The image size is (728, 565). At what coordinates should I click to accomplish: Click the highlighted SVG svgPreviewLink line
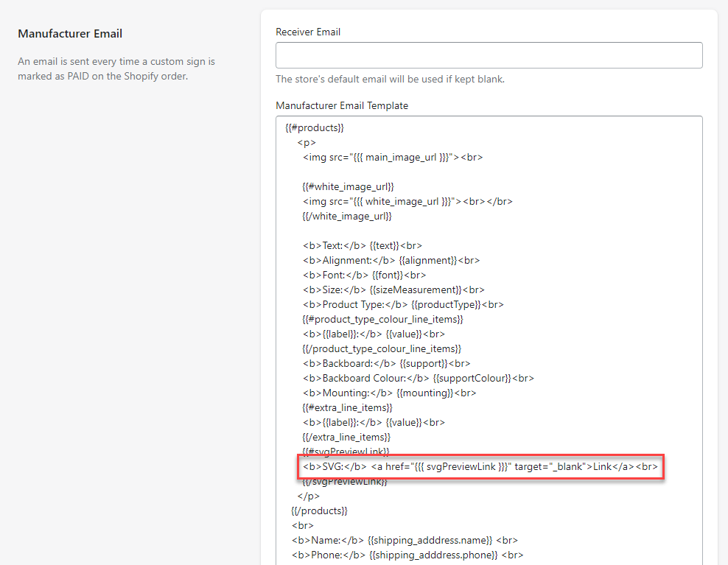tap(480, 467)
